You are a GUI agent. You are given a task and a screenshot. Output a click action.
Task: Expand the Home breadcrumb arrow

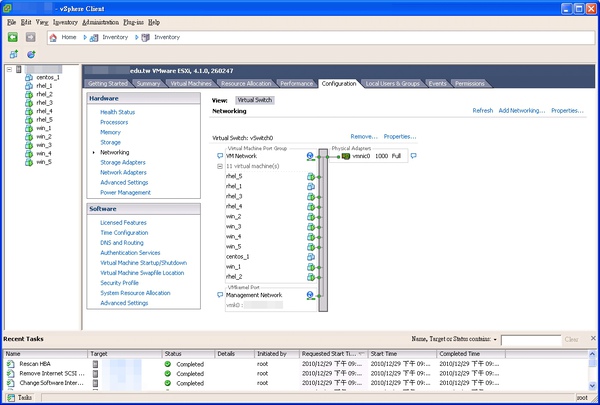click(85, 38)
